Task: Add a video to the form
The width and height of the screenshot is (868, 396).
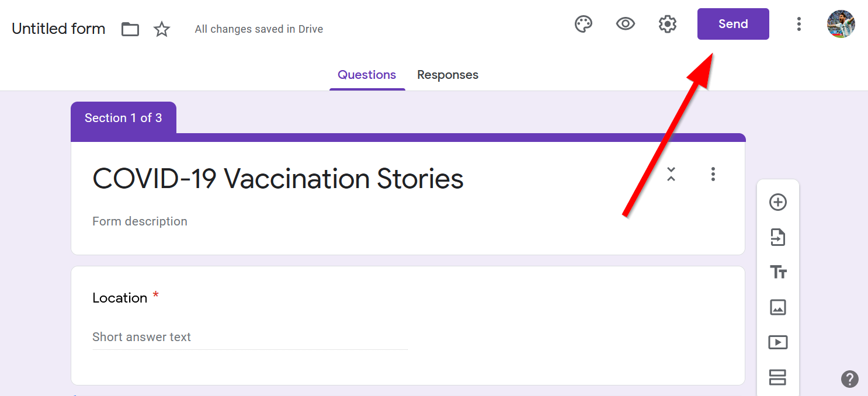Action: click(x=777, y=342)
